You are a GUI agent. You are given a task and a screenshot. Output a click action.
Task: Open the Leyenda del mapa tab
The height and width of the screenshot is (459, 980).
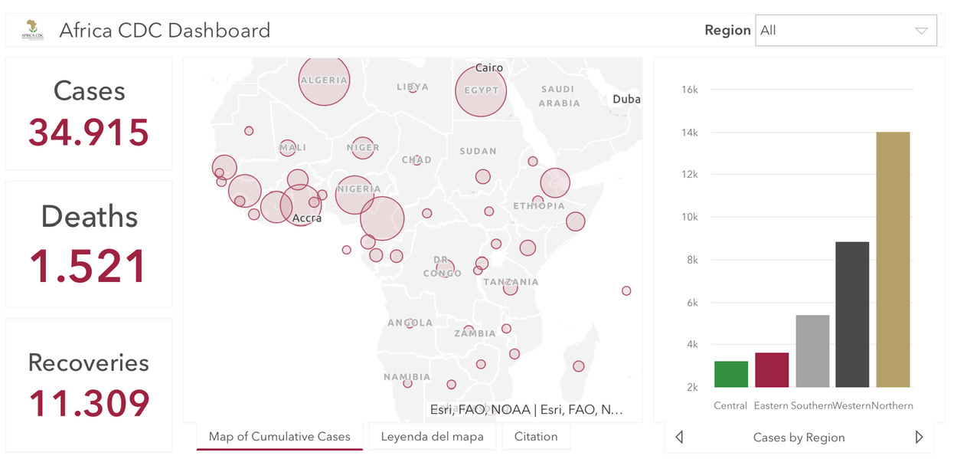[x=432, y=437]
